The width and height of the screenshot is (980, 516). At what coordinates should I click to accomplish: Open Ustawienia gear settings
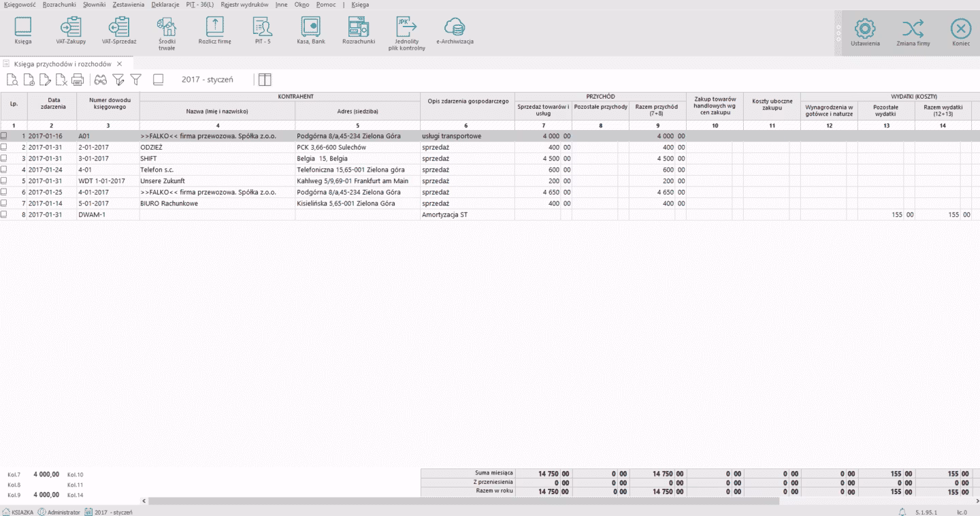[864, 29]
